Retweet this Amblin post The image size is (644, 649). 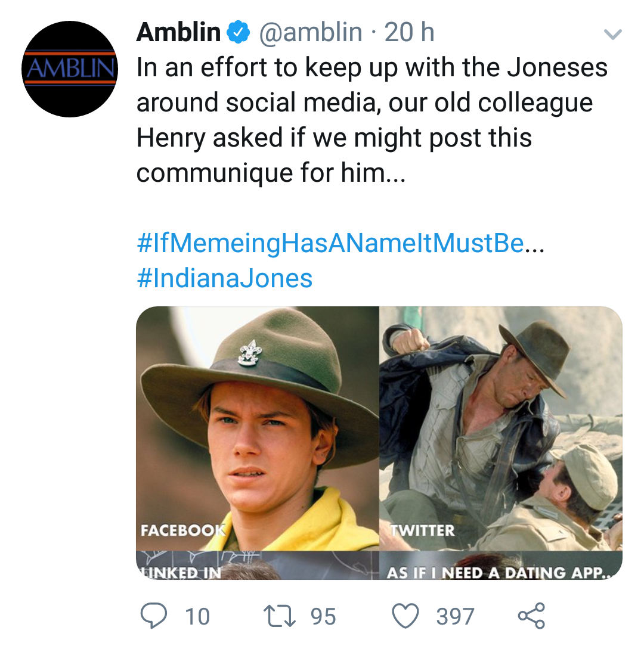pyautogui.click(x=280, y=616)
